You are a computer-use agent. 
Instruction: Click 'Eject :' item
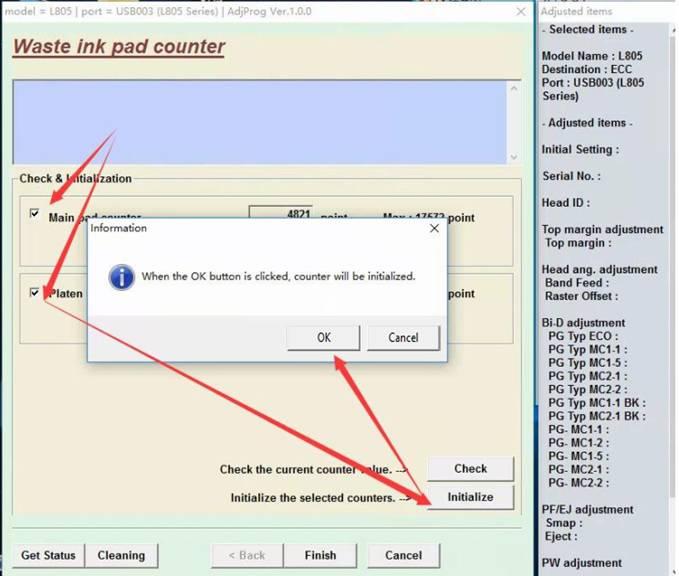pos(561,536)
